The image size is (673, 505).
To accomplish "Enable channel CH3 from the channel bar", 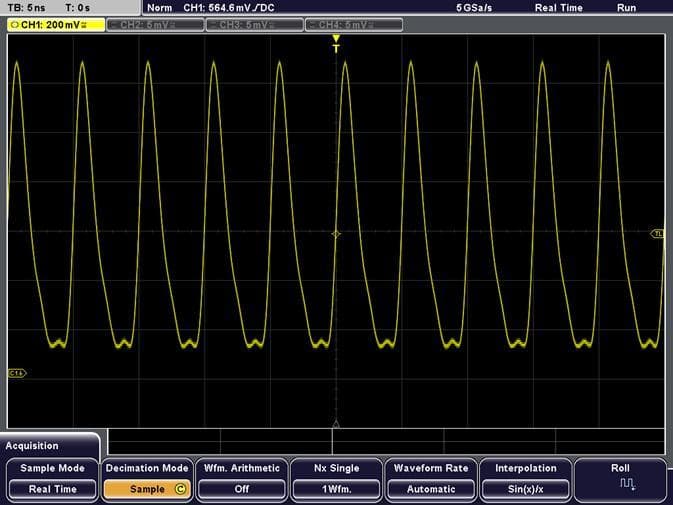I will click(253, 23).
